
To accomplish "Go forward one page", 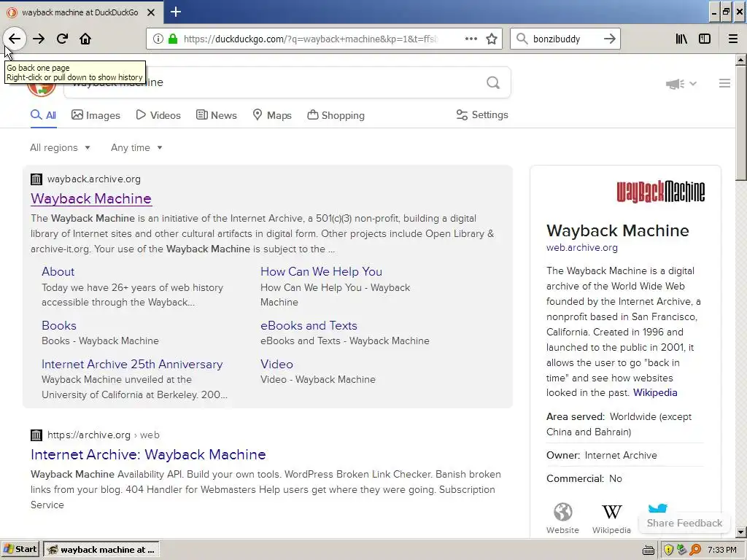I will pyautogui.click(x=39, y=39).
